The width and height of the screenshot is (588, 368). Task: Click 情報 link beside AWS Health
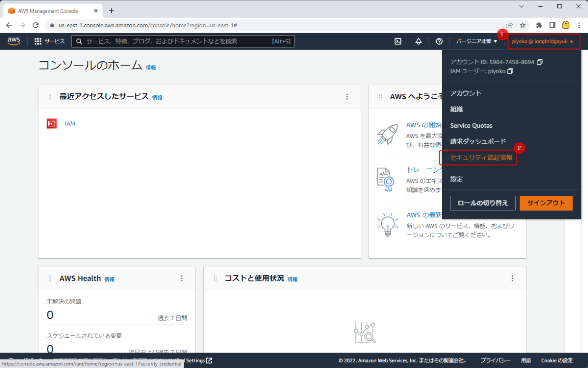(x=109, y=279)
